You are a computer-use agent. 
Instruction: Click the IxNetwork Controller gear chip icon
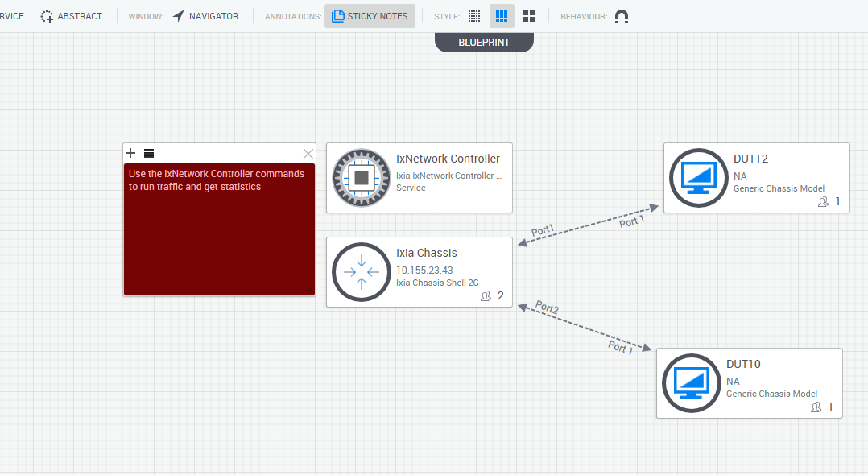tap(362, 178)
